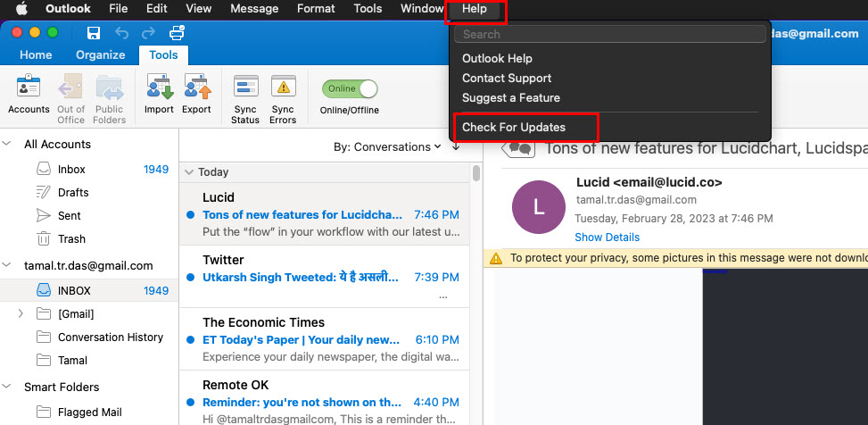Click the Sent folder icon
Viewport: 868px width, 425px height.
pos(43,215)
